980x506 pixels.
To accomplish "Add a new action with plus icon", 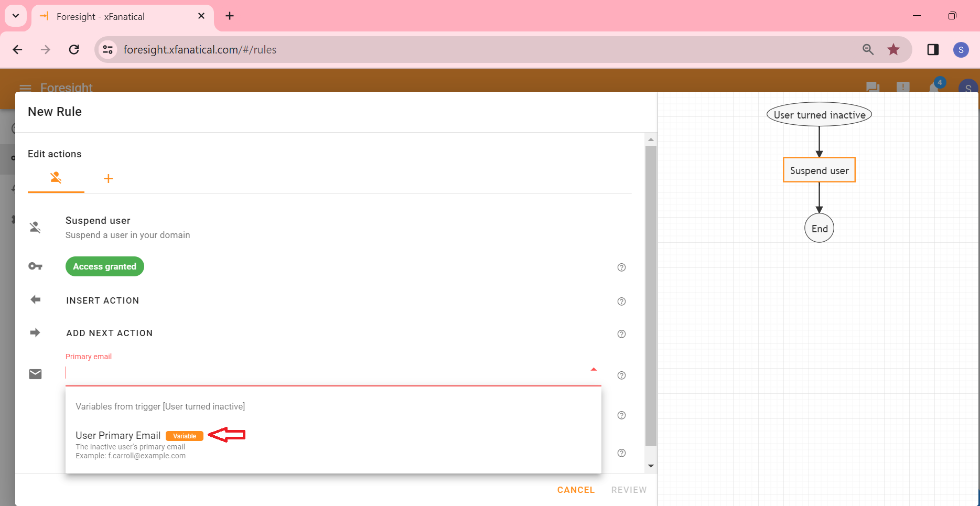I will coord(108,179).
